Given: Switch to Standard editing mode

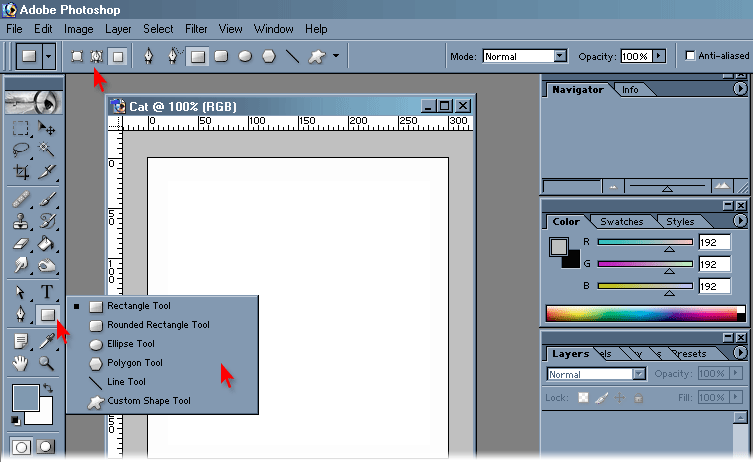Looking at the screenshot, I should [21, 447].
